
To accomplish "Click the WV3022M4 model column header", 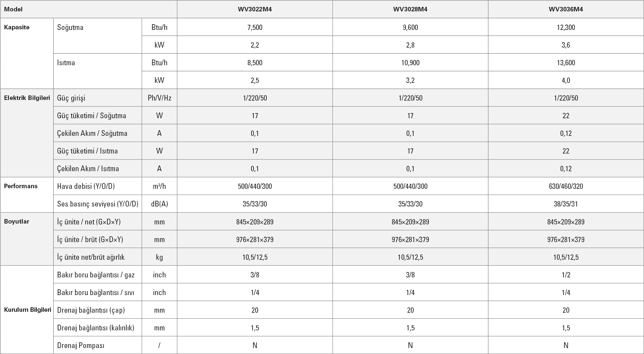I will coord(255,9).
